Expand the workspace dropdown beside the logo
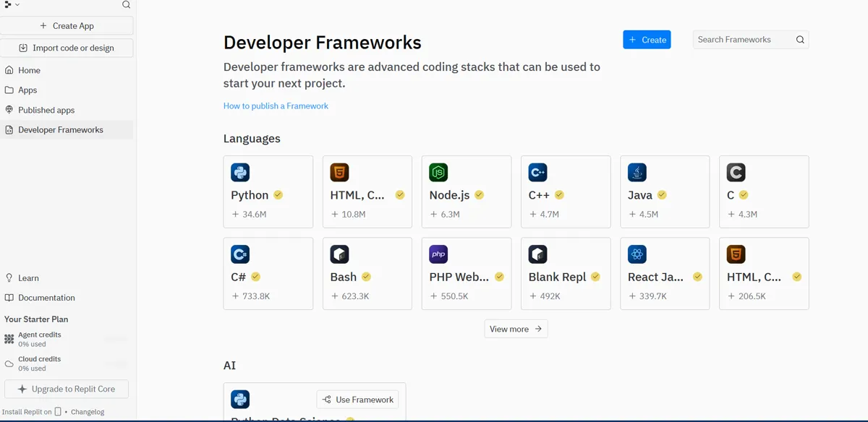This screenshot has width=868, height=422. pyautogui.click(x=16, y=5)
